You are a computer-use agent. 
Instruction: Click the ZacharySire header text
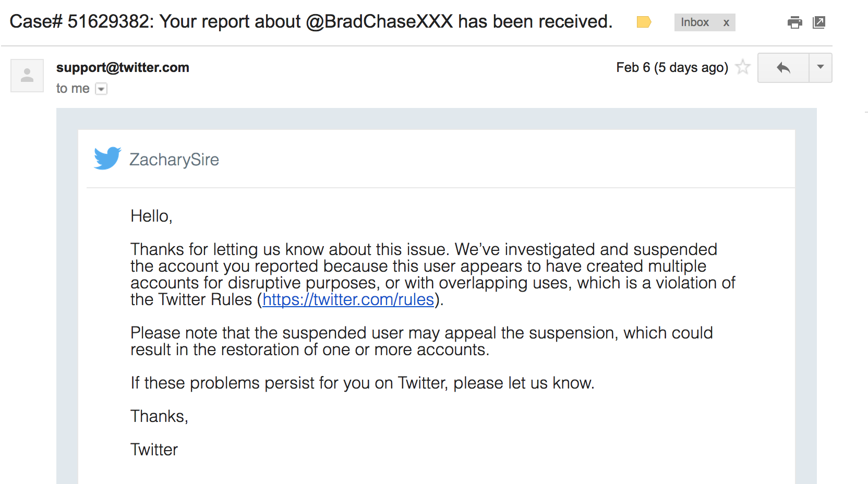pyautogui.click(x=174, y=160)
